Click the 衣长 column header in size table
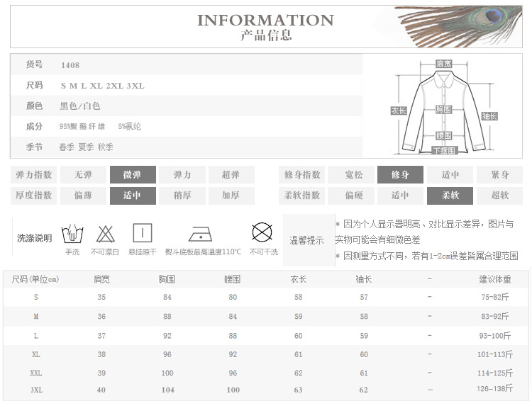The width and height of the screenshot is (532, 401). tap(298, 279)
